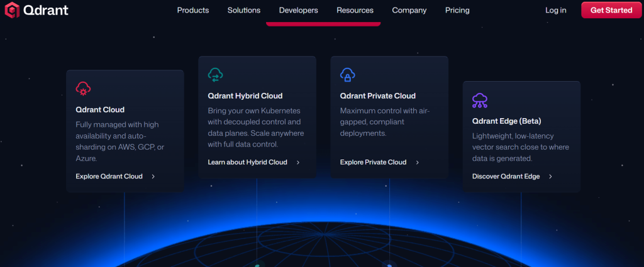
Task: Click the Qdrant Private Cloud card heading
Action: 378,96
